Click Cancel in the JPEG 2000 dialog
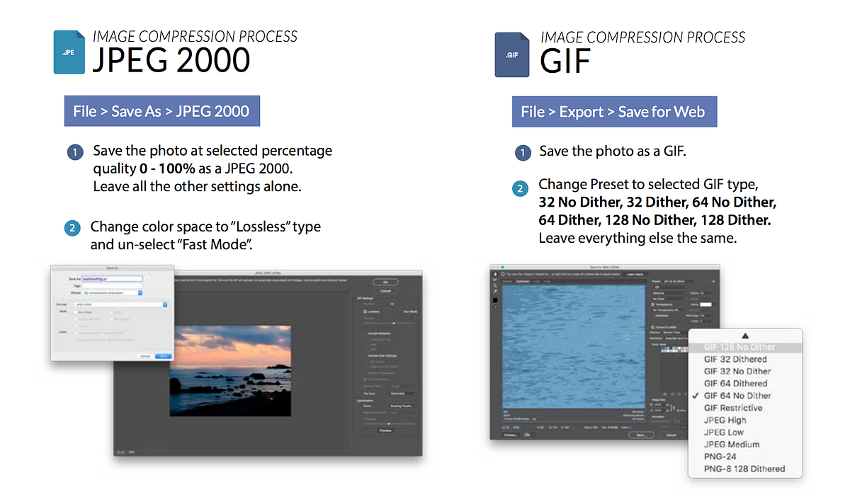 (x=385, y=291)
